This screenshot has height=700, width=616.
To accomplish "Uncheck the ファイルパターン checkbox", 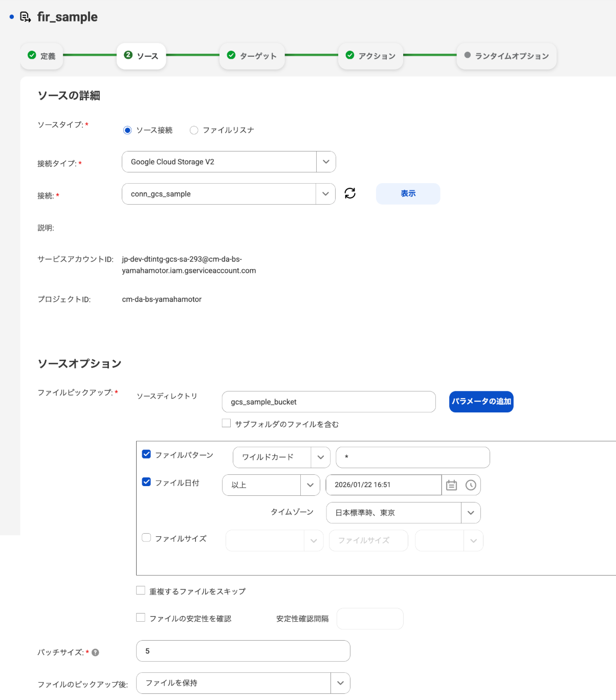I will [146, 454].
